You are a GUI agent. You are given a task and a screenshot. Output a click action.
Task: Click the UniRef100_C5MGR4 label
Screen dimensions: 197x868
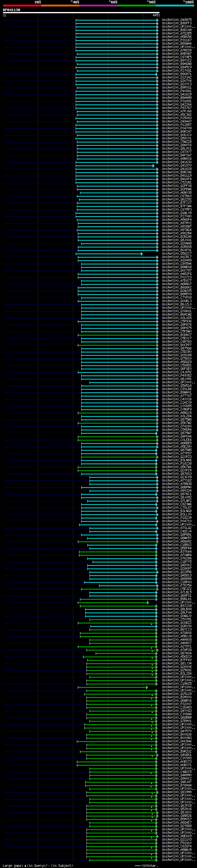point(177,430)
